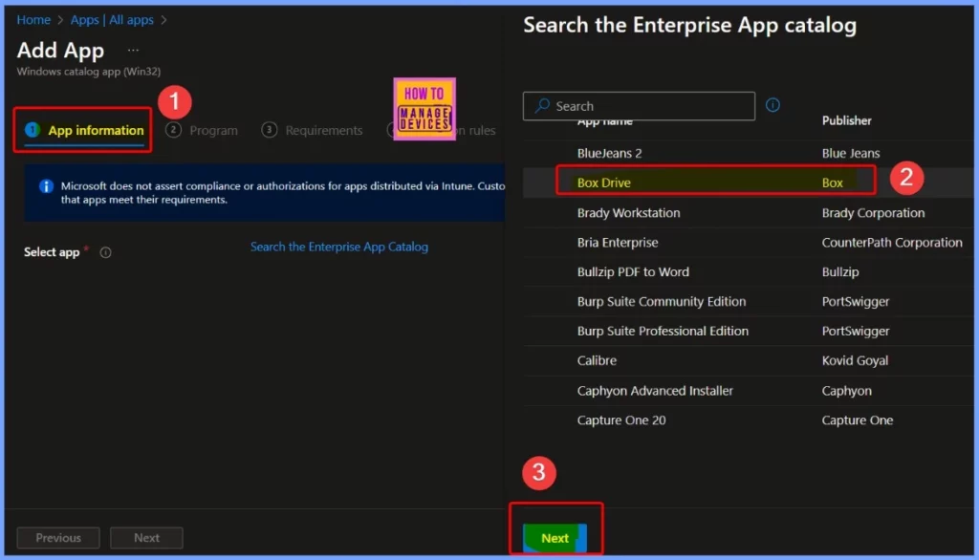Click PortSwigger in the Community Edition row
This screenshot has width=979, height=560.
click(x=856, y=302)
